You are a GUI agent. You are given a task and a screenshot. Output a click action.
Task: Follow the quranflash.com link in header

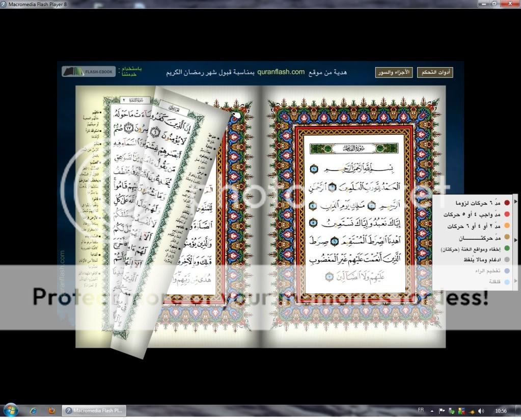pos(281,72)
